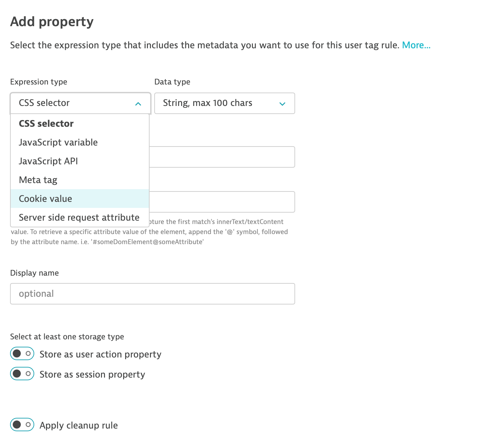Choose JavaScript variable from the list
Screen dimensions: 493x448
[x=58, y=143]
